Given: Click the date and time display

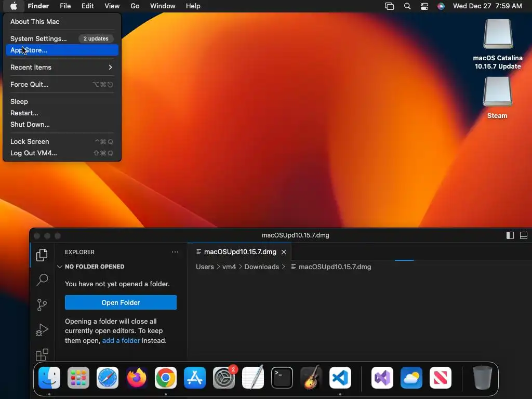Looking at the screenshot, I should coord(487,6).
